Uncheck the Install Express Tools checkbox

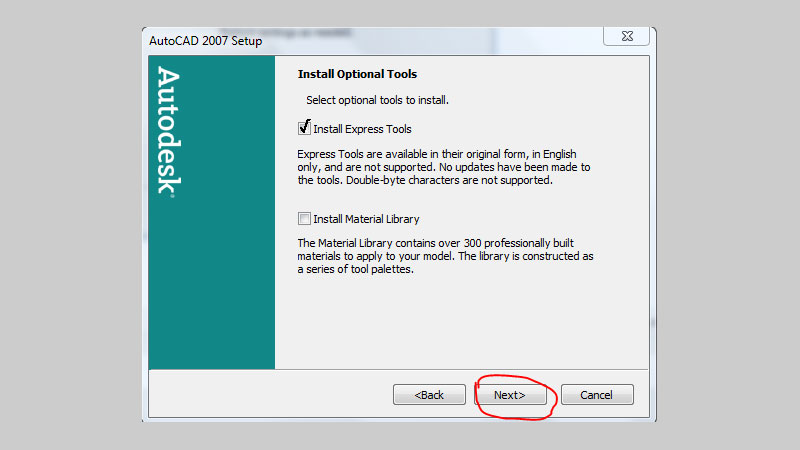tap(304, 128)
